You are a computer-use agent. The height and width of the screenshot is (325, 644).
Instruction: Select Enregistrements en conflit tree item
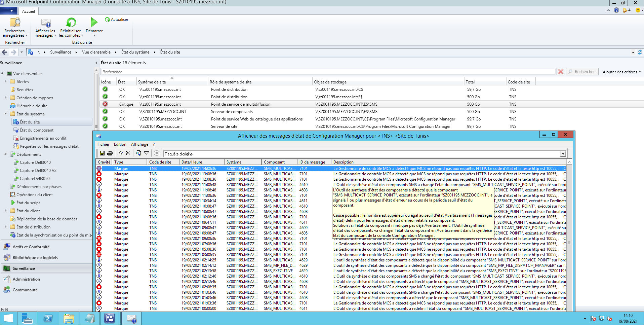point(43,138)
